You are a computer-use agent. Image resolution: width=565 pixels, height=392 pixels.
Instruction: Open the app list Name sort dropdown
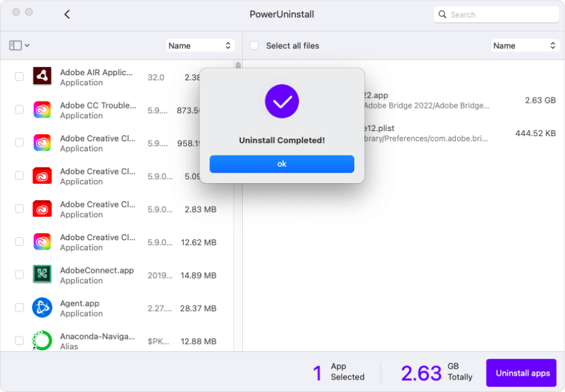coord(200,46)
